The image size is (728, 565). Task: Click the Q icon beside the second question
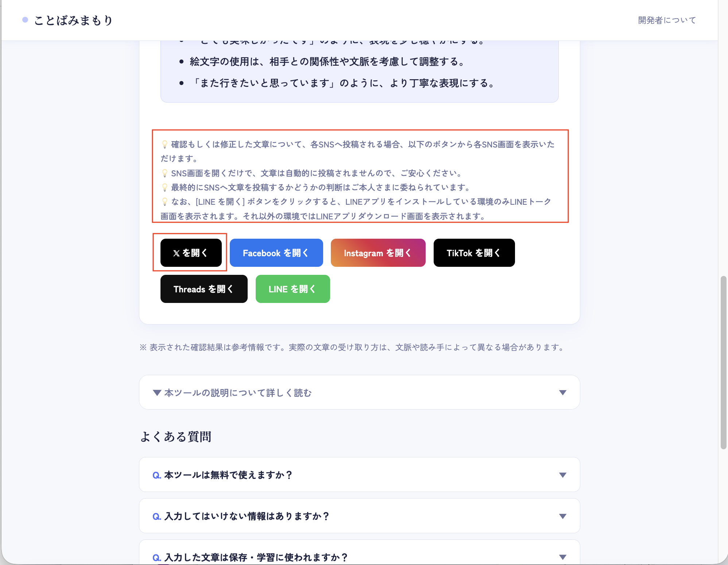(157, 516)
